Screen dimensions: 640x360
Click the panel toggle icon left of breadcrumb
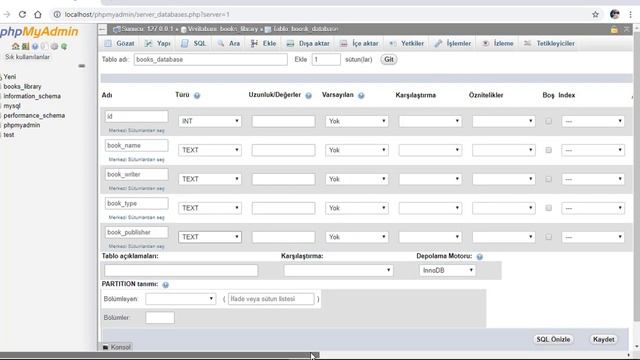pos(102,29)
